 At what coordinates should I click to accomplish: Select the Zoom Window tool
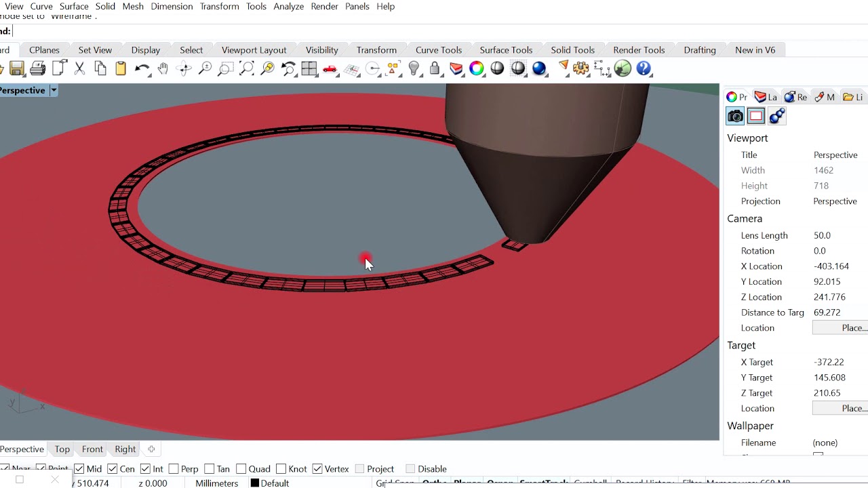[226, 68]
